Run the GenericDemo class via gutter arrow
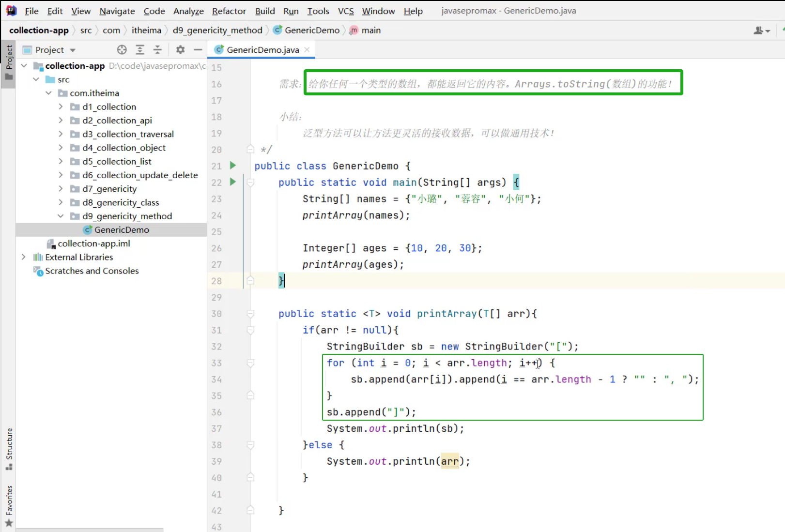Viewport: 785px width, 532px height. coord(233,166)
